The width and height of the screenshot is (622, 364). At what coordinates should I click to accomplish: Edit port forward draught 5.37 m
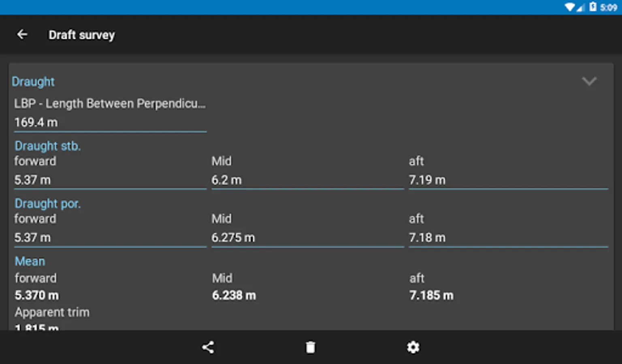110,238
